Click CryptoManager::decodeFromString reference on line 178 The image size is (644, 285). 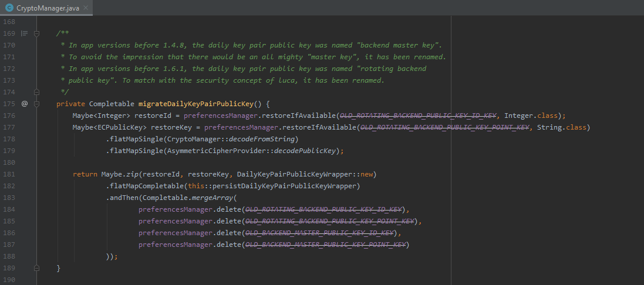231,139
